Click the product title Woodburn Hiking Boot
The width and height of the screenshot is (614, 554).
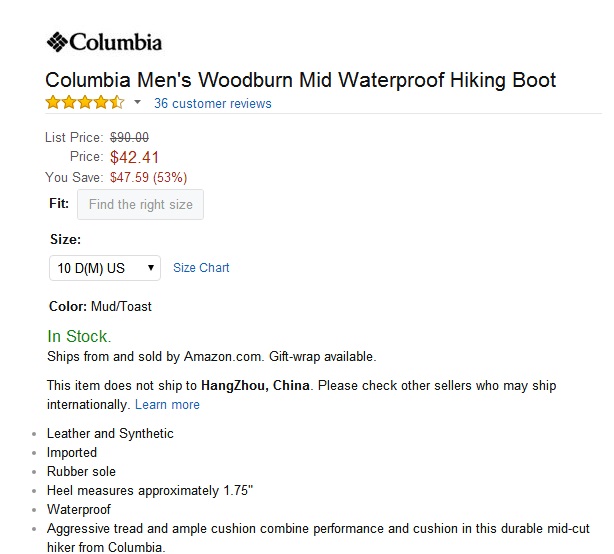tap(300, 80)
